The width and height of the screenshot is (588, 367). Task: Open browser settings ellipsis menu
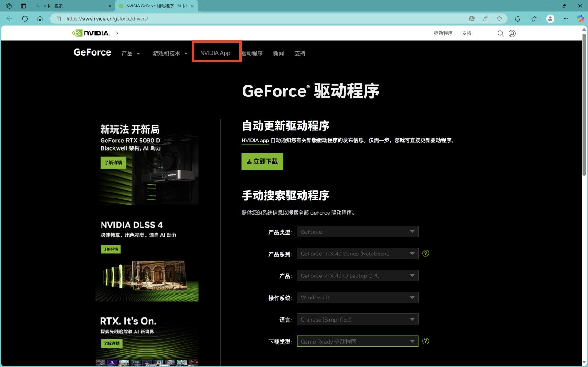(566, 19)
